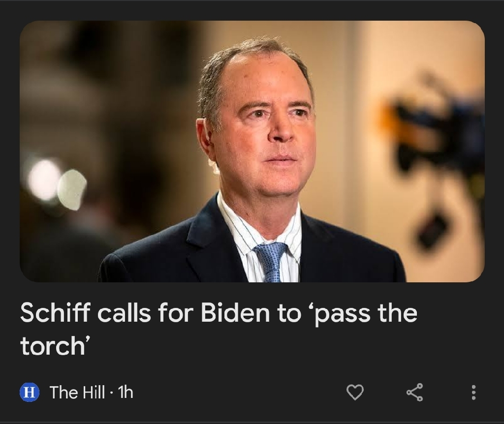Tap the word 'torch' in headline
Screen dimensions: 504x424
pyautogui.click(x=50, y=346)
